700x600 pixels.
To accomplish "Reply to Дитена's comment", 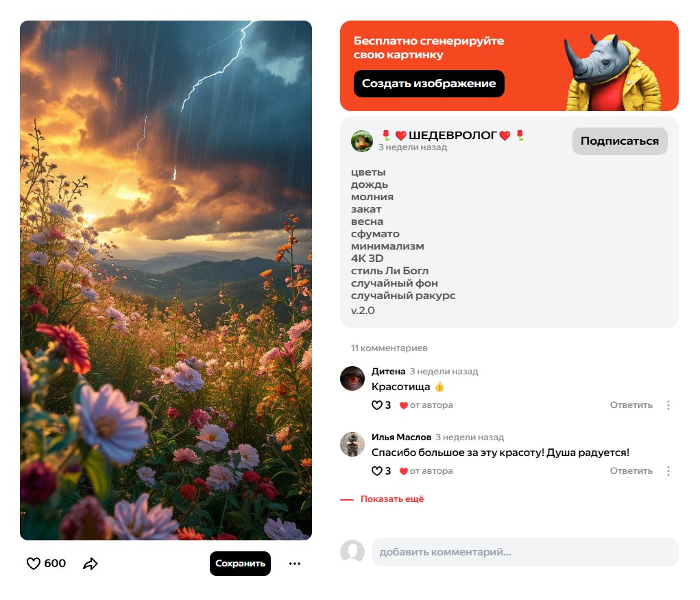I will click(631, 405).
